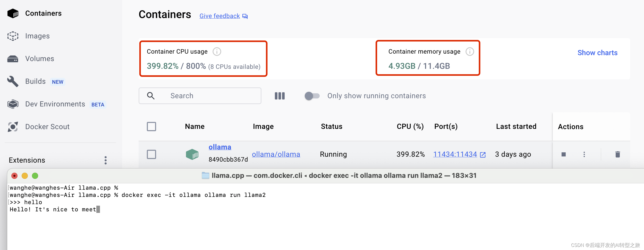Click the Docker Scout icon
The image size is (644, 250).
point(13,127)
